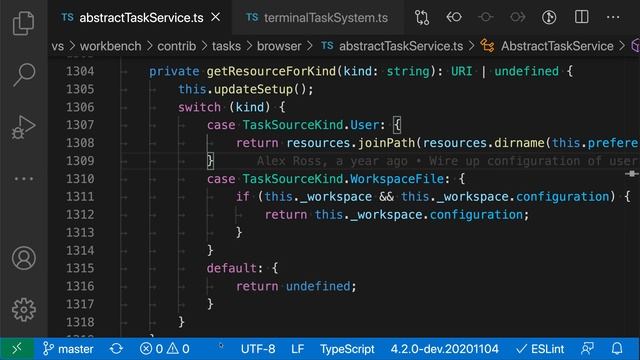Click 'default:' keyword on line 1315
The height and width of the screenshot is (360, 640).
pos(234,268)
